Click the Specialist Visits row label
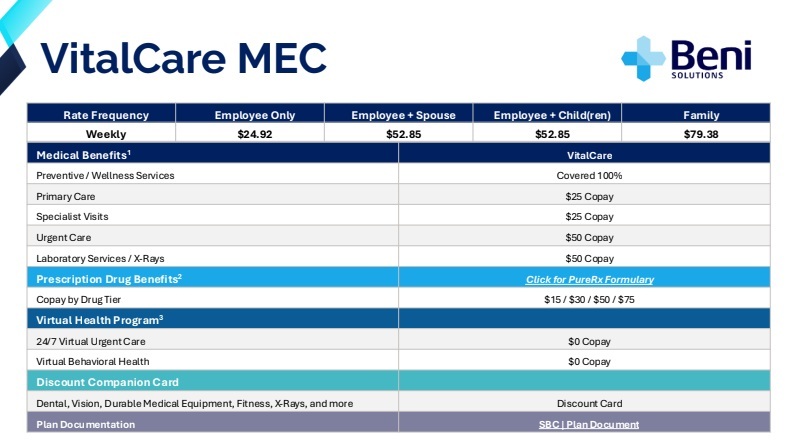The height and width of the screenshot is (448, 794). click(x=72, y=217)
